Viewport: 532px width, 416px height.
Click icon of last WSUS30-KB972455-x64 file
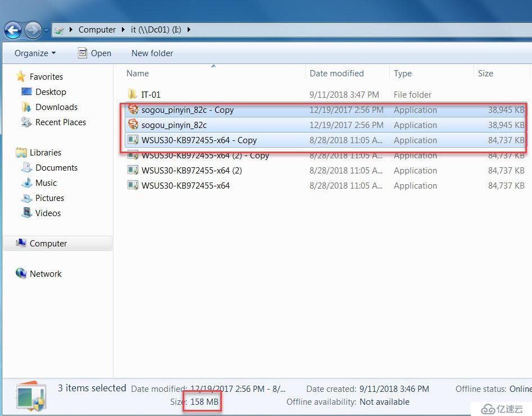133,185
